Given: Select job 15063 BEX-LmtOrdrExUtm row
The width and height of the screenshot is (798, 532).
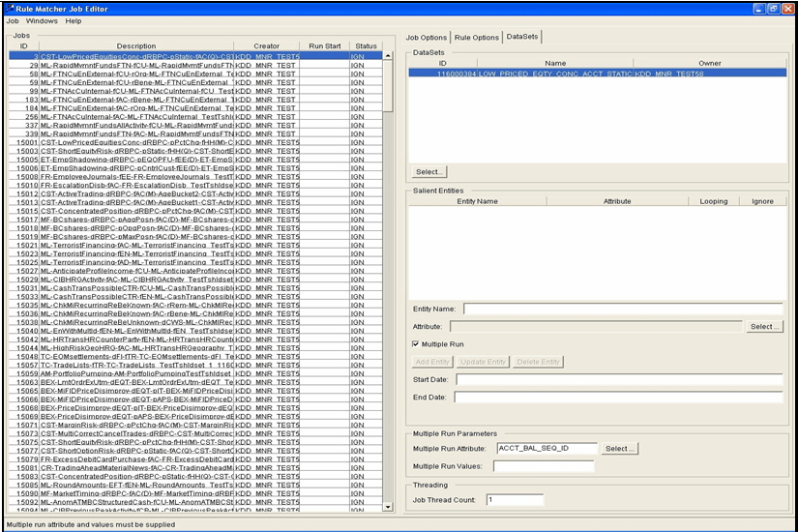Looking at the screenshot, I should (x=195, y=382).
